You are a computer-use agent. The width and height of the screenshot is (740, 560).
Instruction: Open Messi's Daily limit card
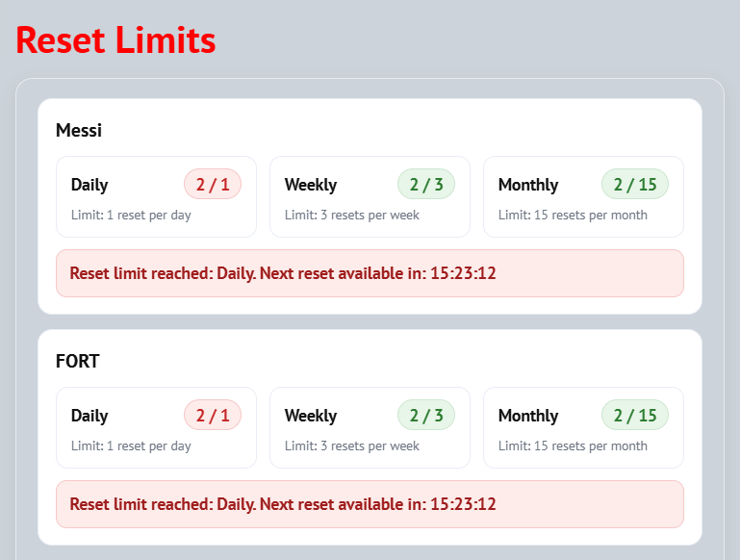coord(156,196)
